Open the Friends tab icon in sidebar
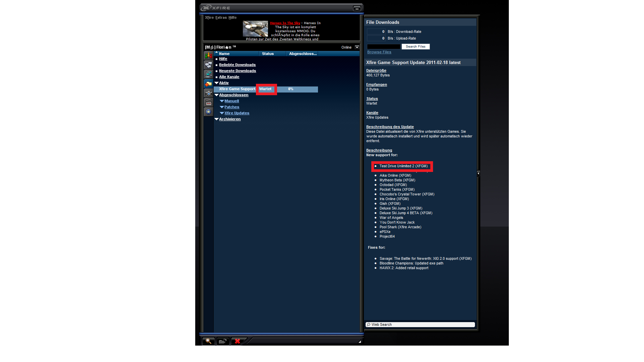The width and height of the screenshot is (644, 362). (208, 55)
